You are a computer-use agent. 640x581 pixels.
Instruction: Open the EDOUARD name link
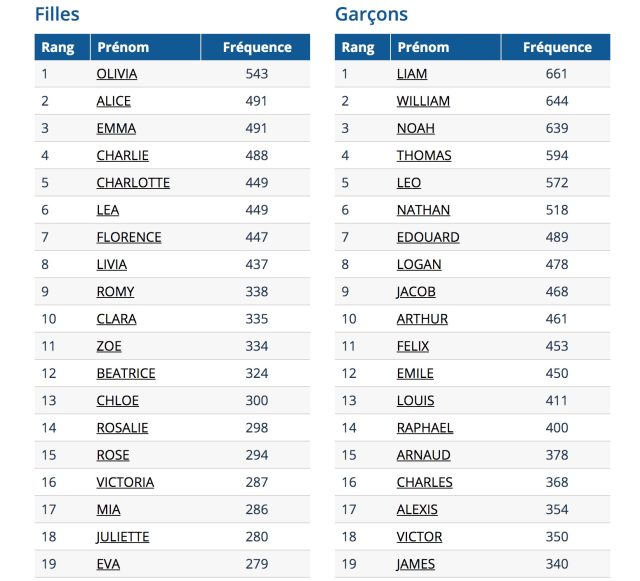pyautogui.click(x=428, y=237)
